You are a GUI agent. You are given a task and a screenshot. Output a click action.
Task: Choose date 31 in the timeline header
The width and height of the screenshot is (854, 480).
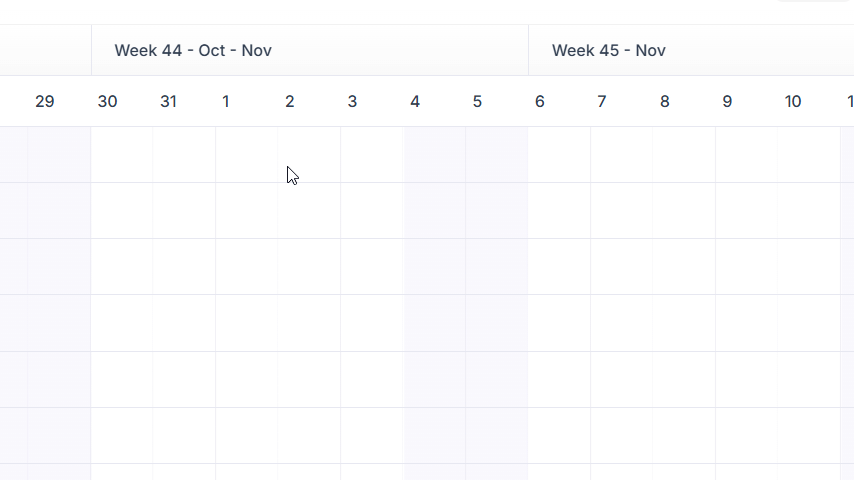[168, 101]
